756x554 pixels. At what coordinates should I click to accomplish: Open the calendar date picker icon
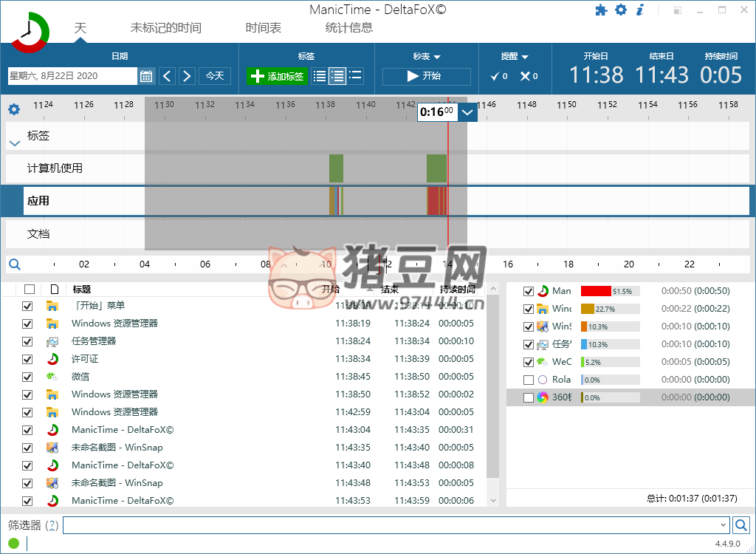coord(146,76)
